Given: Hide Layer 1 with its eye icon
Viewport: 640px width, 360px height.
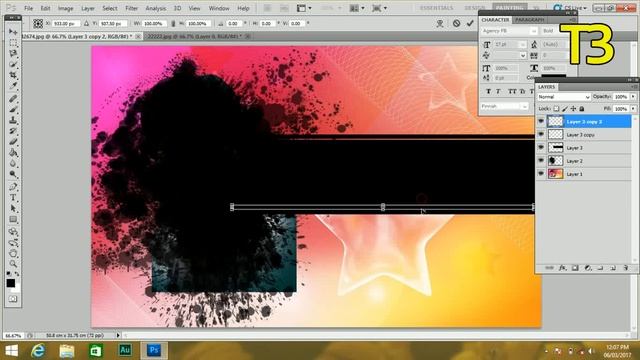Looking at the screenshot, I should pyautogui.click(x=541, y=173).
